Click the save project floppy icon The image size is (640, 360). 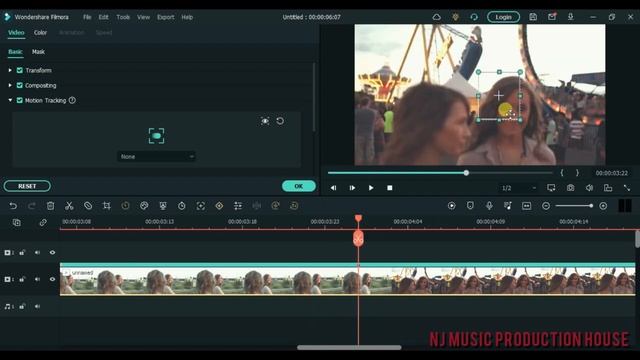click(533, 17)
